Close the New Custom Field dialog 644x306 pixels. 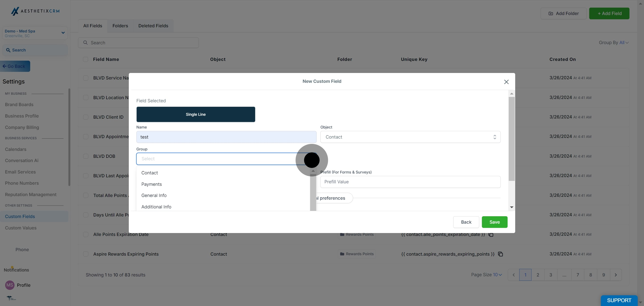pyautogui.click(x=506, y=82)
